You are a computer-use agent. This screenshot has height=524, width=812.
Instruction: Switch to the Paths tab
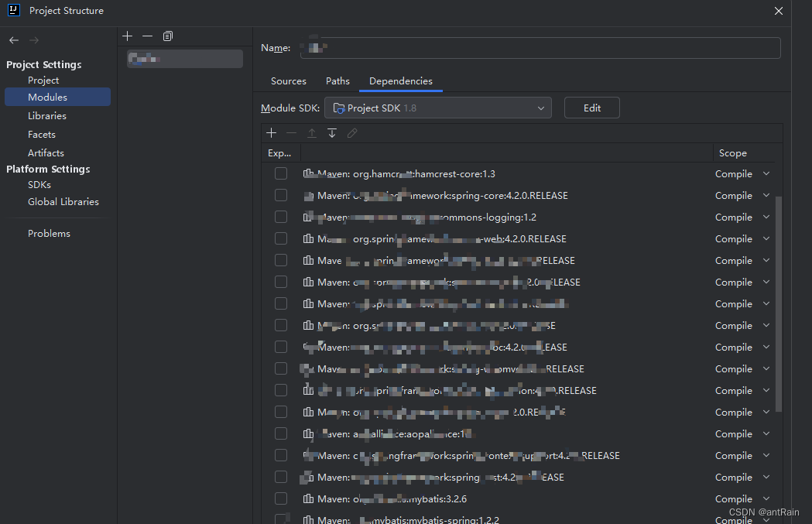pyautogui.click(x=337, y=80)
